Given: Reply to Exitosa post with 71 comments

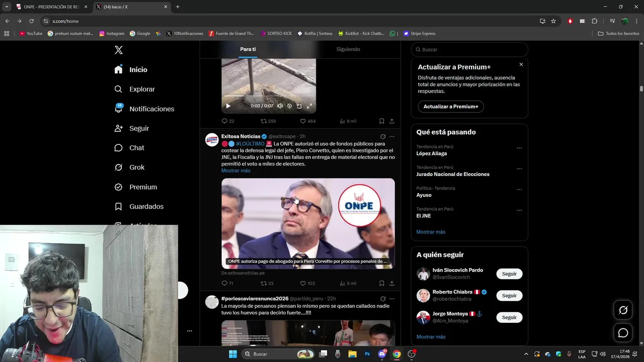Looking at the screenshot, I should pos(227,284).
